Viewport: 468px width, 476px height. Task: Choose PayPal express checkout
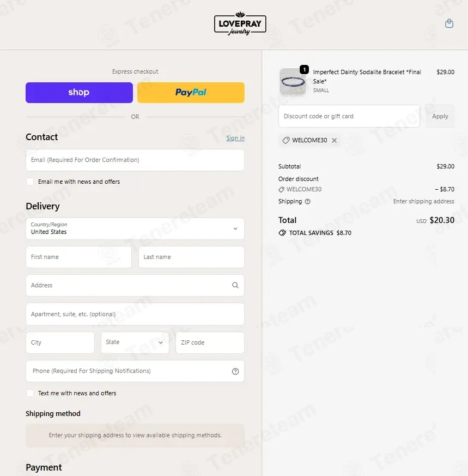pyautogui.click(x=191, y=93)
